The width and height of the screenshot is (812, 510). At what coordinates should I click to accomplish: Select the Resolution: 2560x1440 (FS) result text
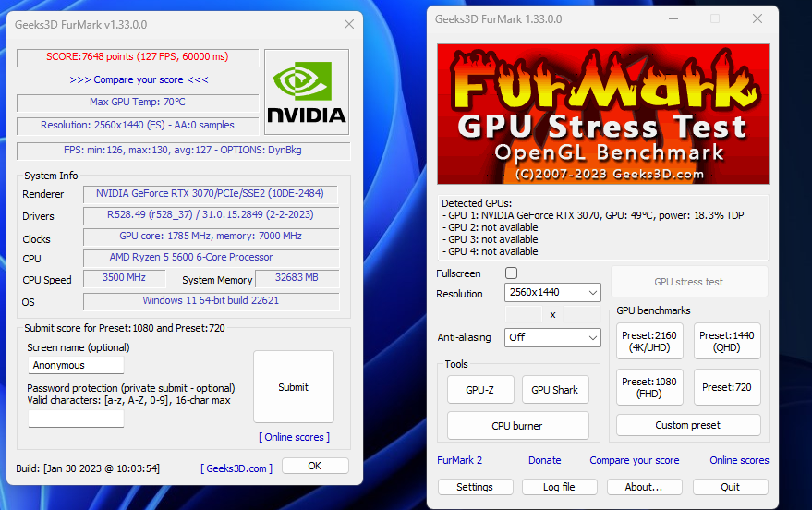[138, 126]
